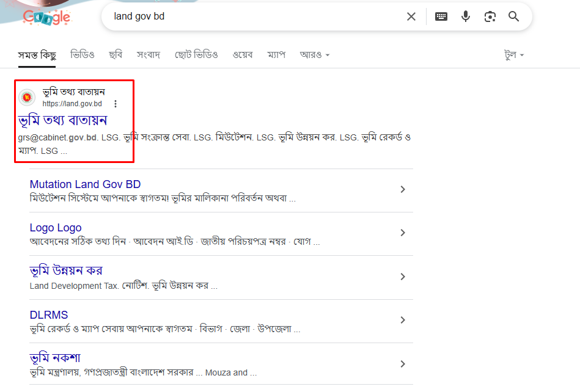Submit search with the magnifying glass icon
Screen dimensions: 580x392
514,16
